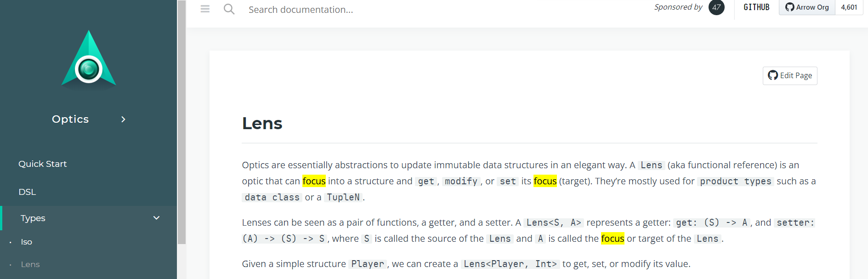The width and height of the screenshot is (868, 279).
Task: Click the Edit Page button
Action: (x=790, y=76)
